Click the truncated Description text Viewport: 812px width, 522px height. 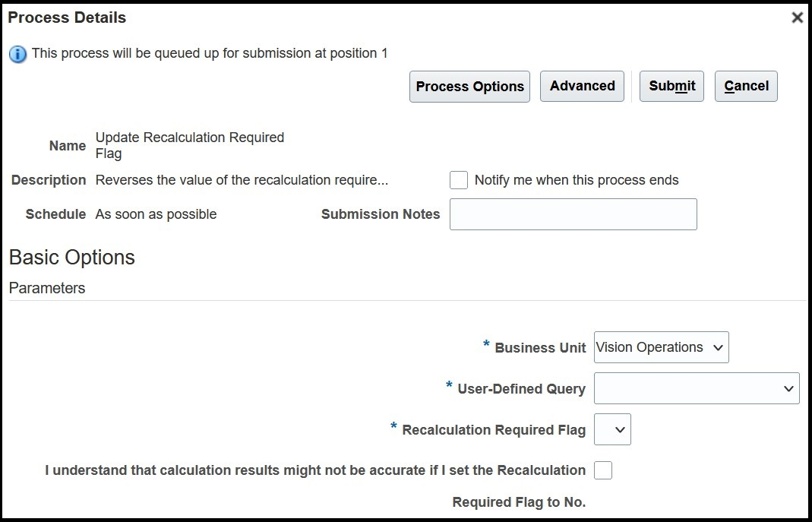tap(242, 180)
